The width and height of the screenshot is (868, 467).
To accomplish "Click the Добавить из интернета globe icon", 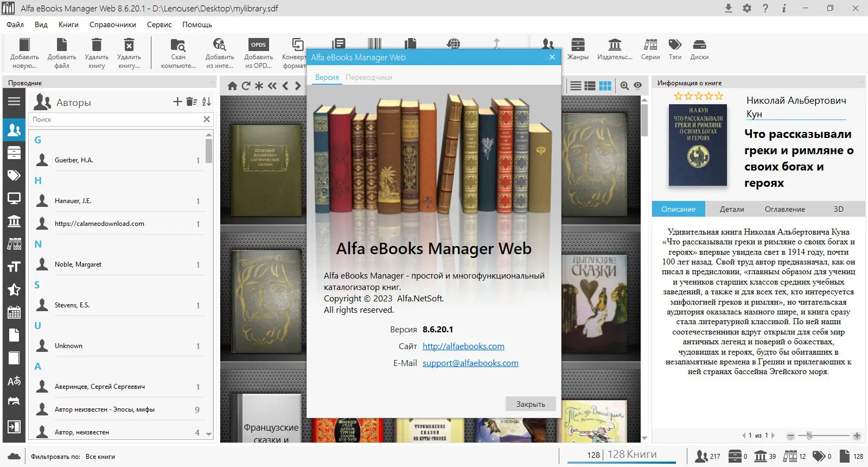I will pos(220,53).
